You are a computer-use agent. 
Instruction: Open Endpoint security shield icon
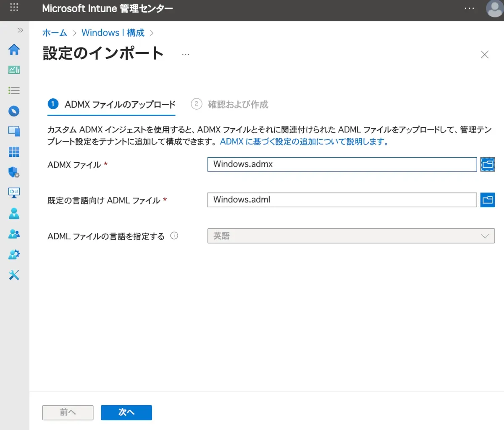pos(14,172)
